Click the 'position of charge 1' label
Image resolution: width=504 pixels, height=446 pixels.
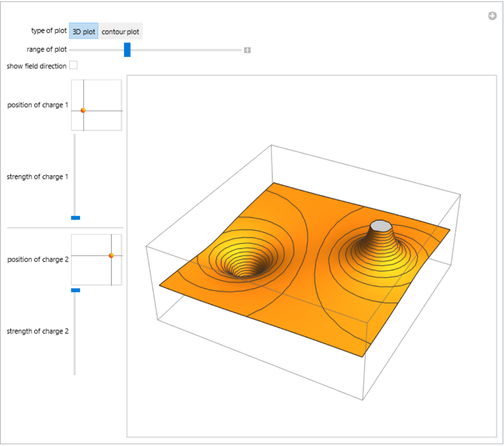tap(37, 105)
